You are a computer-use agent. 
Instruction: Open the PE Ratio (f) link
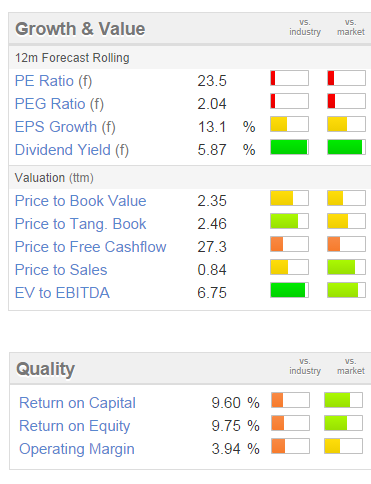point(53,81)
